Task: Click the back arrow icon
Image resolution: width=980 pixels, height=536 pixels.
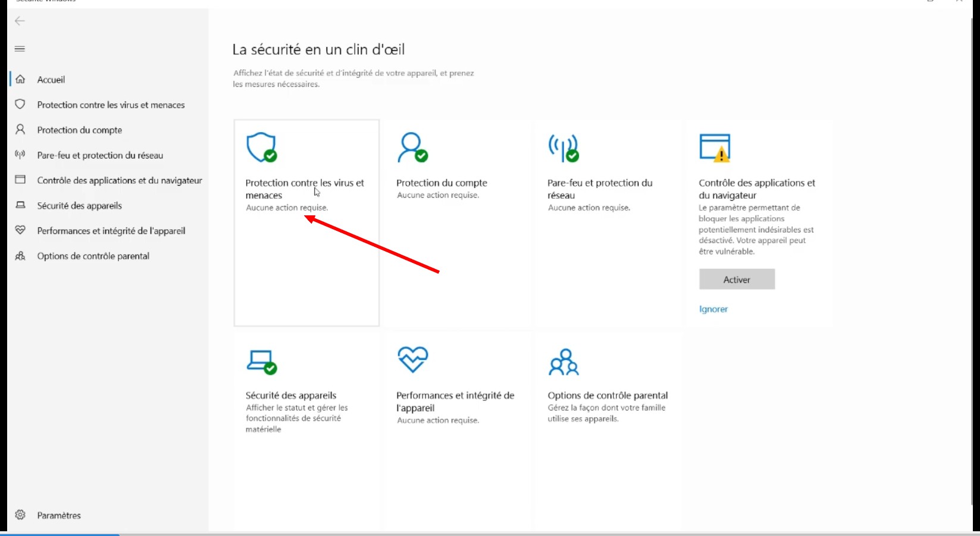Action: coord(20,21)
